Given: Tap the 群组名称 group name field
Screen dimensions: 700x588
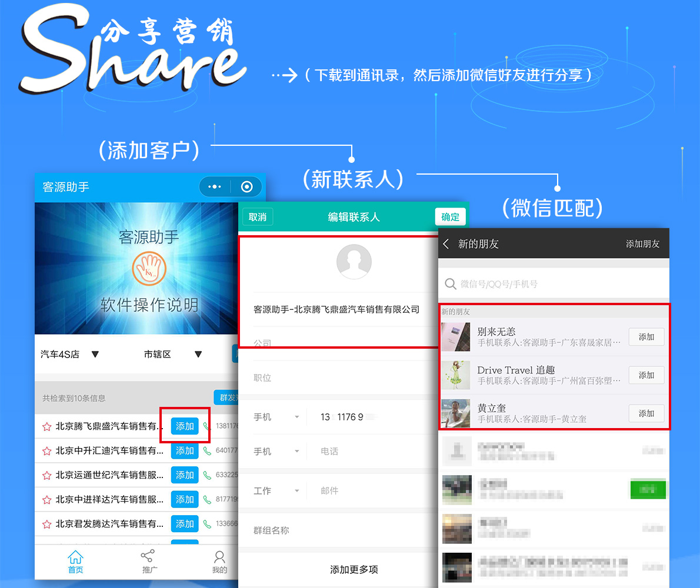Looking at the screenshot, I should click(x=338, y=530).
